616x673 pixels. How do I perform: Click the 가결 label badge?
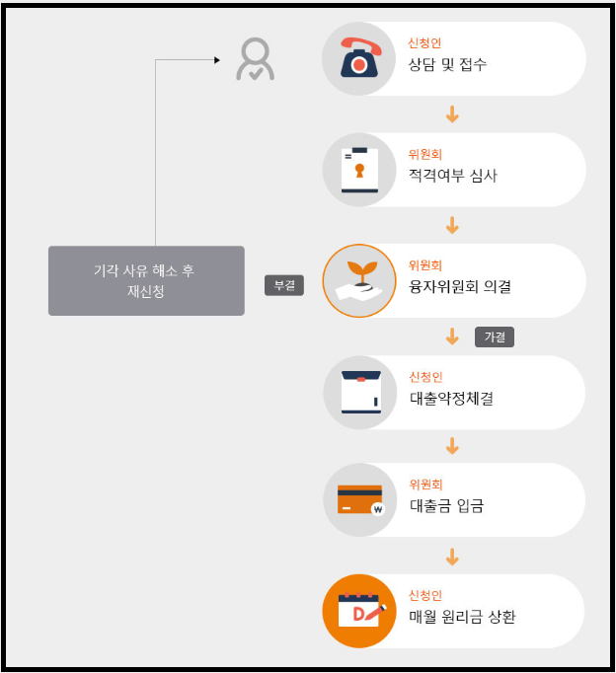click(495, 336)
